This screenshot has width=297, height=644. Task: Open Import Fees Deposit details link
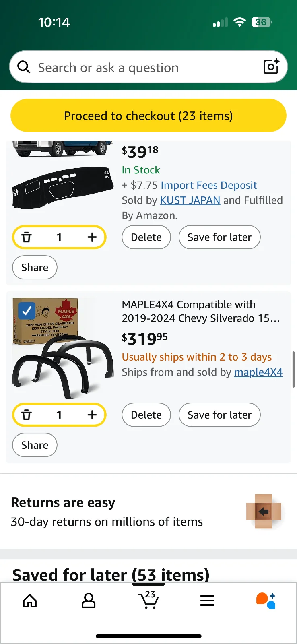[x=208, y=185]
